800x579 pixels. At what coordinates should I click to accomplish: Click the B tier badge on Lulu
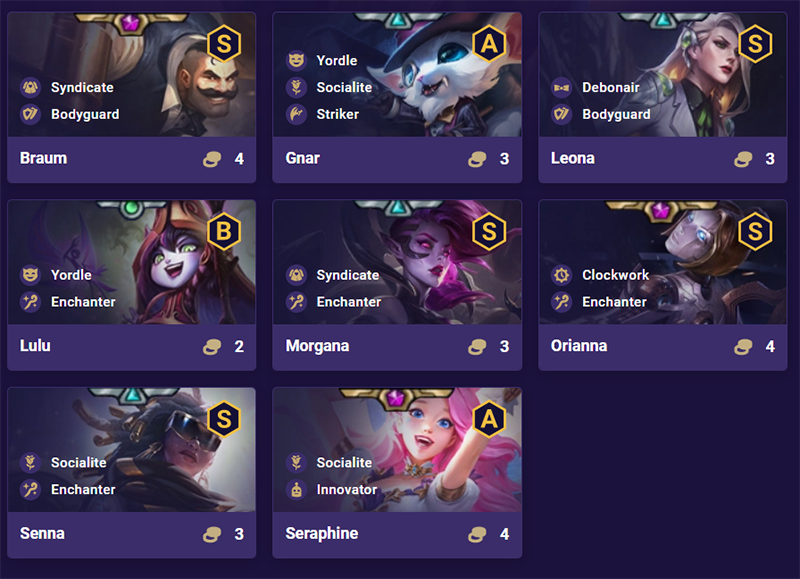[223, 232]
